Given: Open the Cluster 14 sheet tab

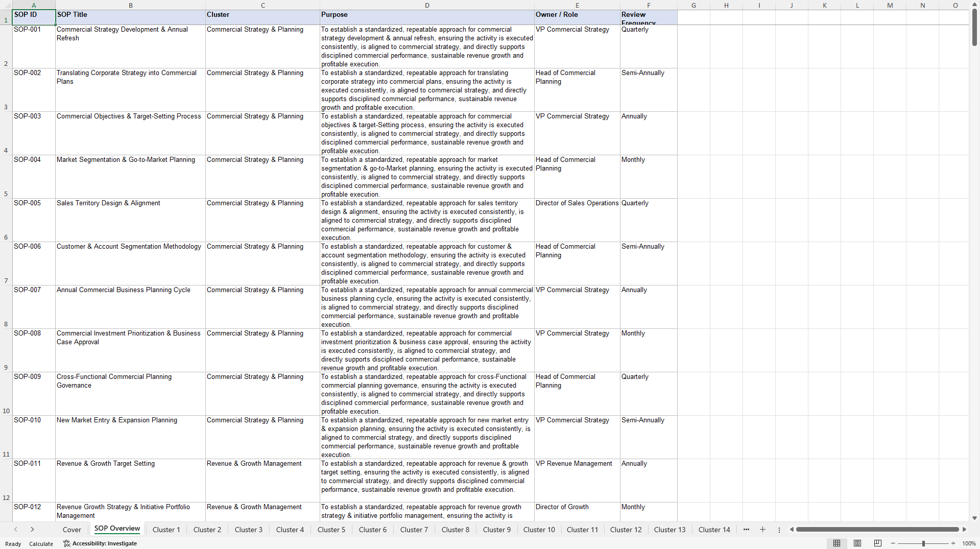Looking at the screenshot, I should pos(714,530).
